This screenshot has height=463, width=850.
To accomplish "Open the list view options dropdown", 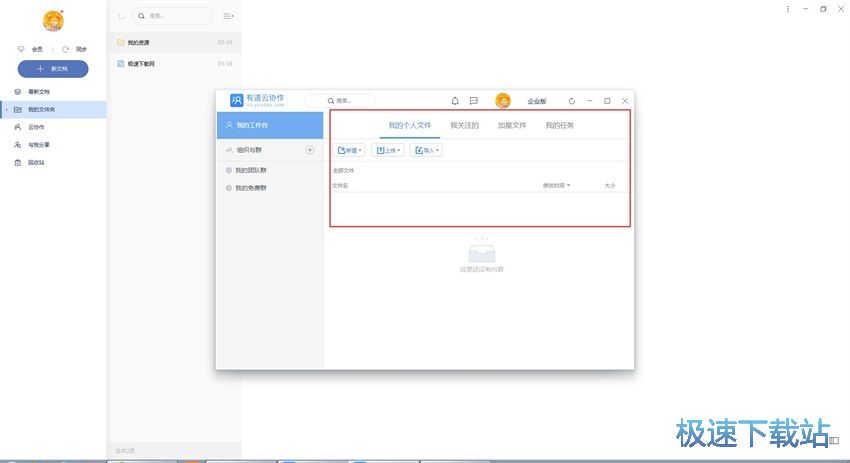I will [228, 16].
